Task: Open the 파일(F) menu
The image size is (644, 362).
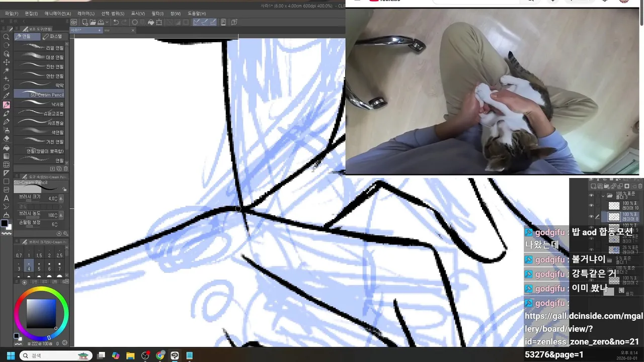Action: click(x=11, y=14)
